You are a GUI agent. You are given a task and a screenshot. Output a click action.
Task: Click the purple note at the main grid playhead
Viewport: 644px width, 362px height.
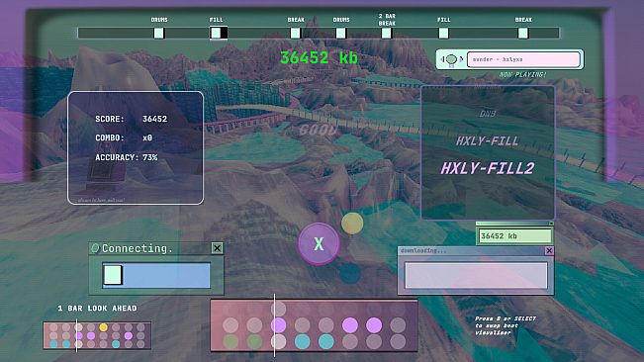(x=278, y=325)
